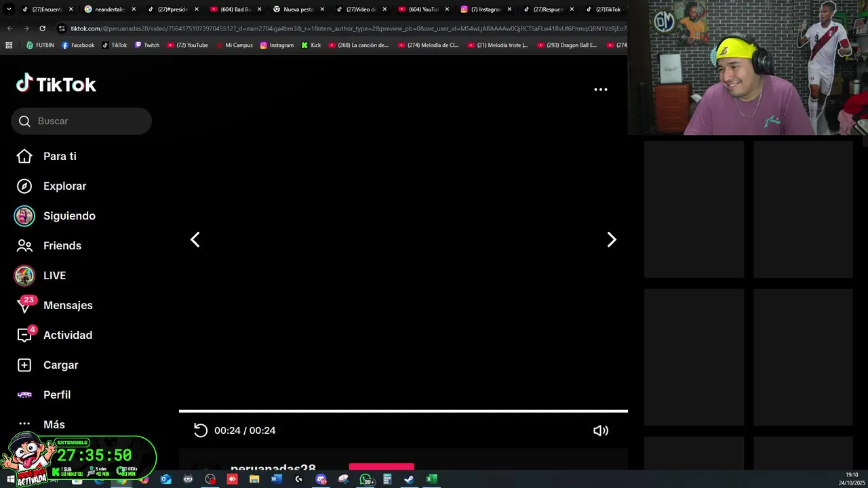The width and height of the screenshot is (868, 488).
Task: Click the tiktok.com address bar URL
Action: point(349,28)
